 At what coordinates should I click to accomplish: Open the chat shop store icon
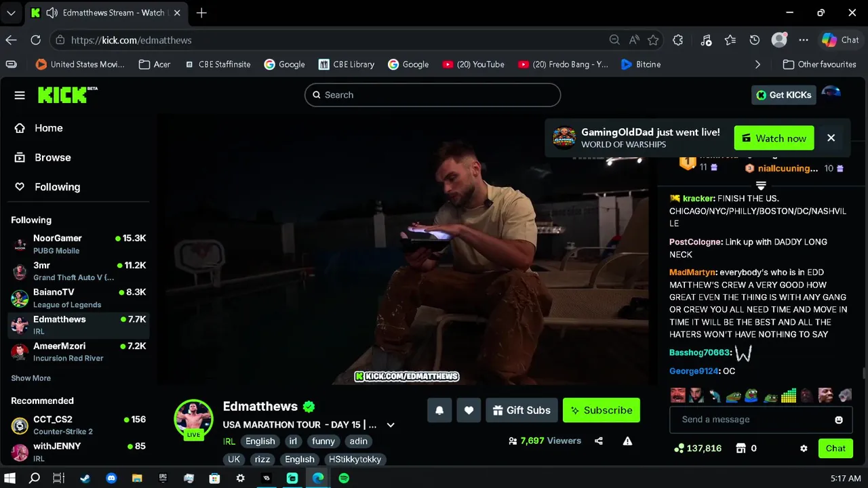click(741, 449)
